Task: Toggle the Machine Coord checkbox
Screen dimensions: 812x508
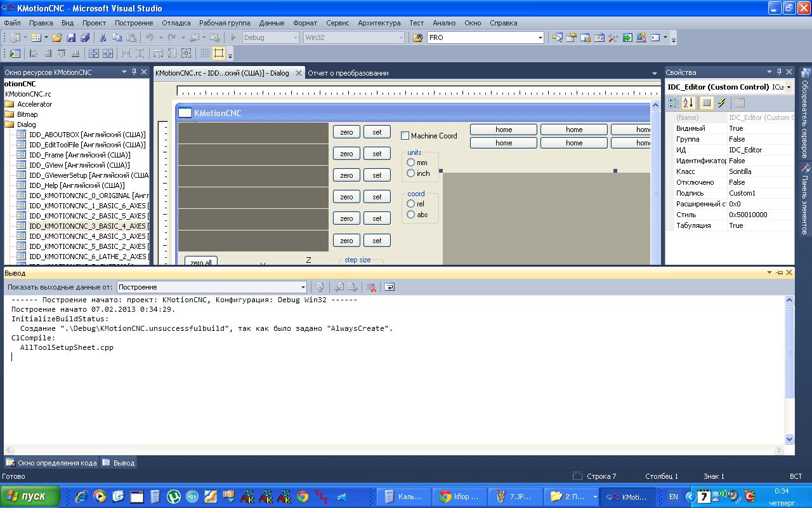Action: click(405, 136)
